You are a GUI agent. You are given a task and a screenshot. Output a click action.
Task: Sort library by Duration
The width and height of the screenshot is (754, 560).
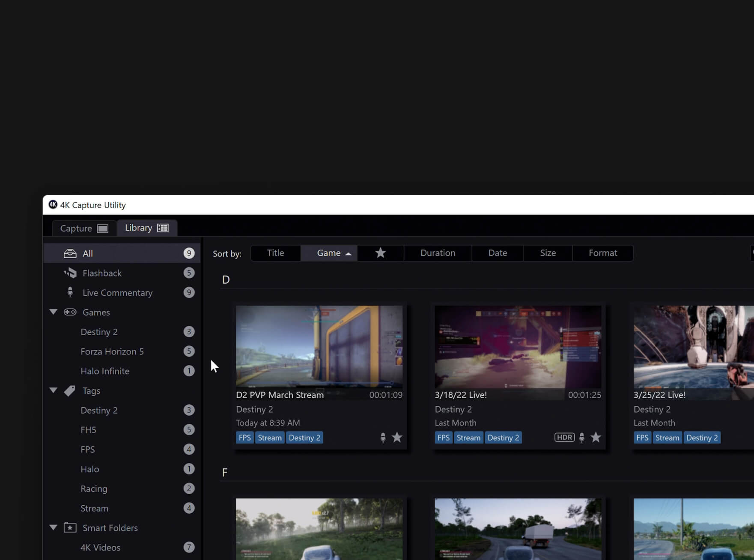click(x=438, y=253)
